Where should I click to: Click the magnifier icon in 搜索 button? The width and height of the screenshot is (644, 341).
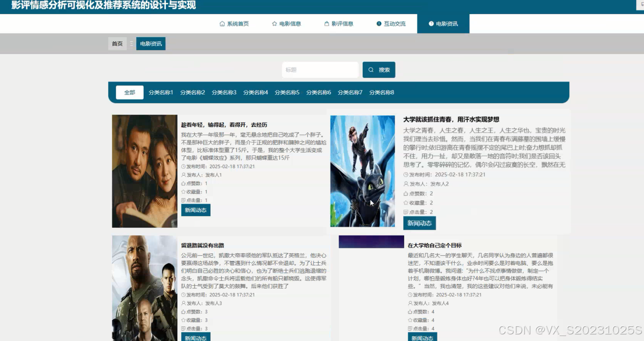coord(371,70)
